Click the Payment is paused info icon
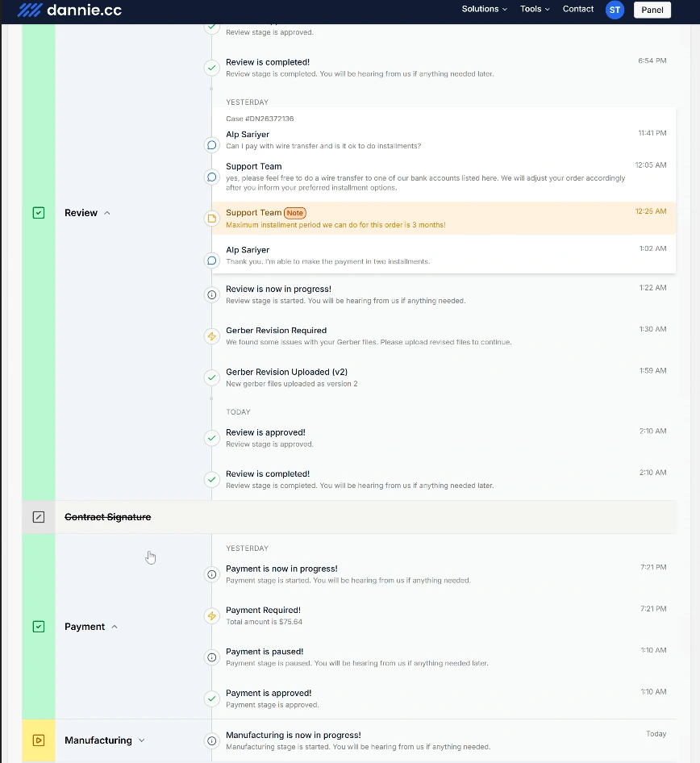This screenshot has height=763, width=700. click(212, 657)
